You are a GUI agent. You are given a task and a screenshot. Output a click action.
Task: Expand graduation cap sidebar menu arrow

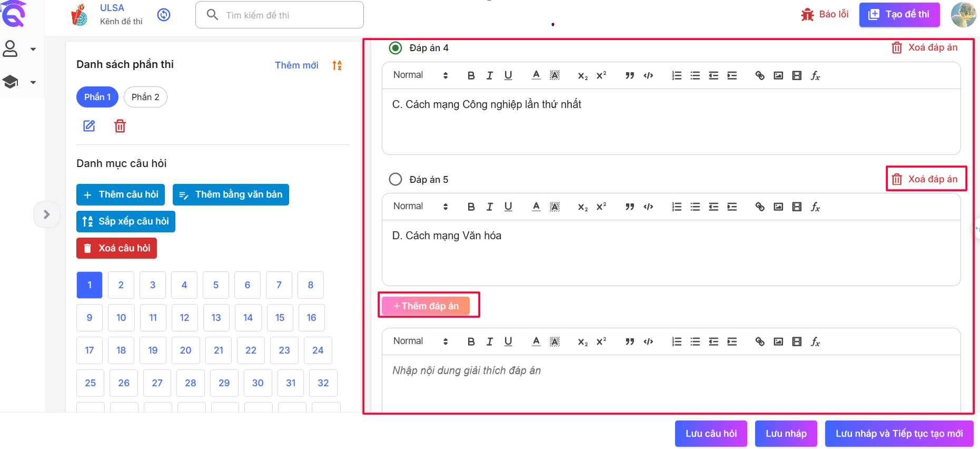tap(33, 82)
